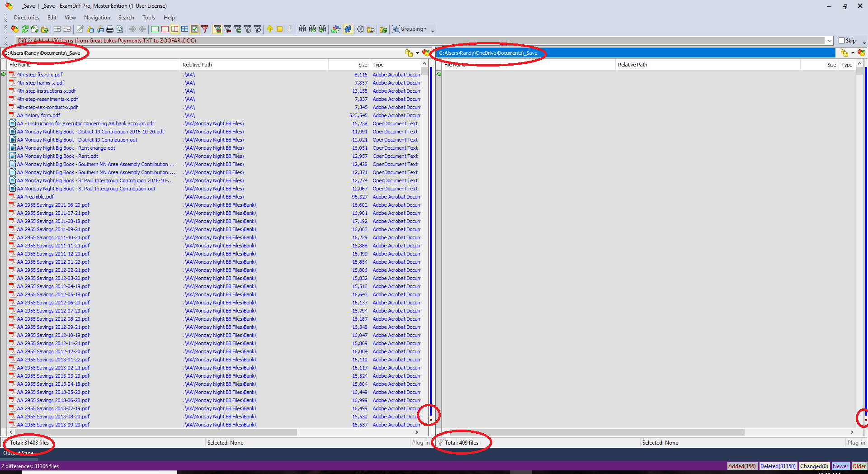Image resolution: width=868 pixels, height=474 pixels.
Task: Click the right pane OneDrive path field
Action: 636,53
